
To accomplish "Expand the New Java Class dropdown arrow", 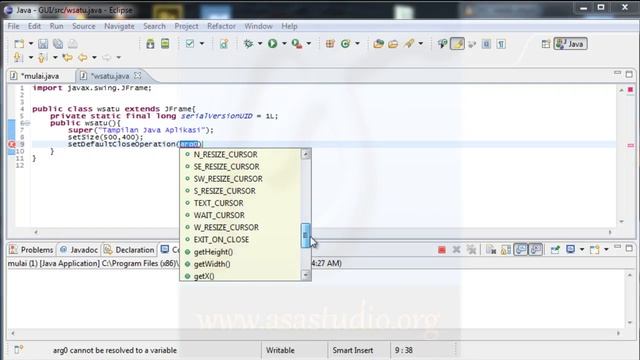I will click(357, 43).
